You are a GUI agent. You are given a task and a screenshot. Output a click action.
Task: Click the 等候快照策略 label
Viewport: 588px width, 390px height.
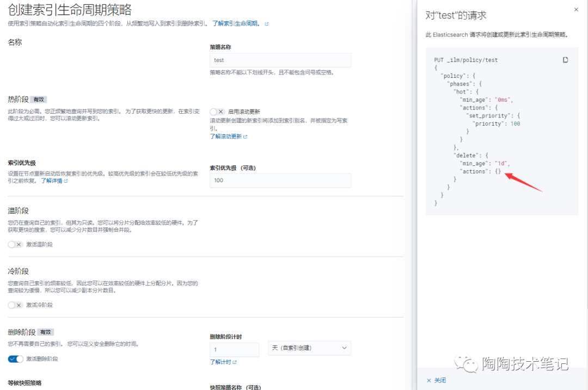click(24, 383)
